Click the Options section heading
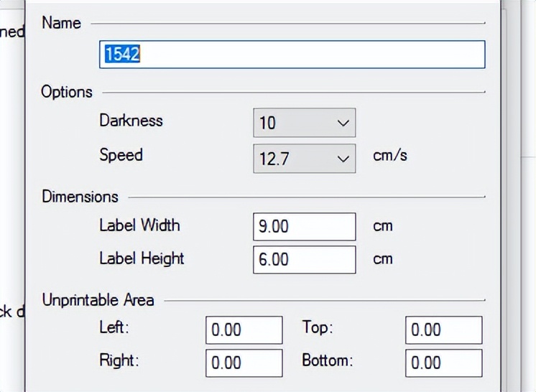Screen dimensions: 536x392 [67, 92]
